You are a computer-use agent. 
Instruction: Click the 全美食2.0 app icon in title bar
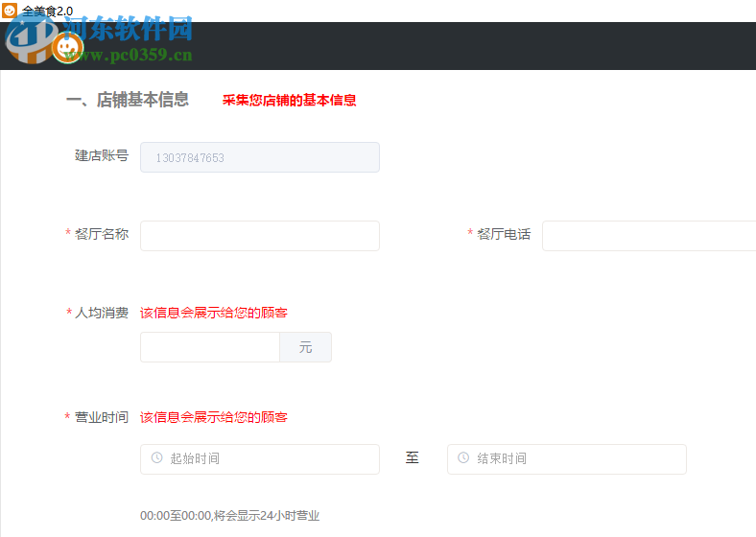click(x=10, y=11)
